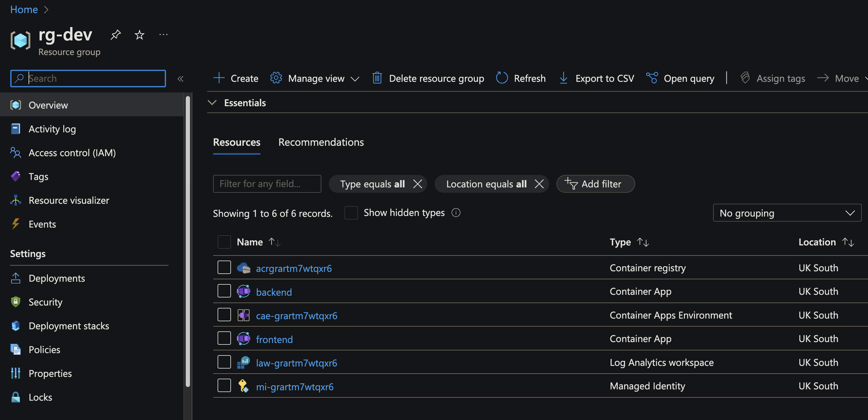Screen dimensions: 868x420
Task: Click the Delete resource group trash icon
Action: [x=377, y=78]
